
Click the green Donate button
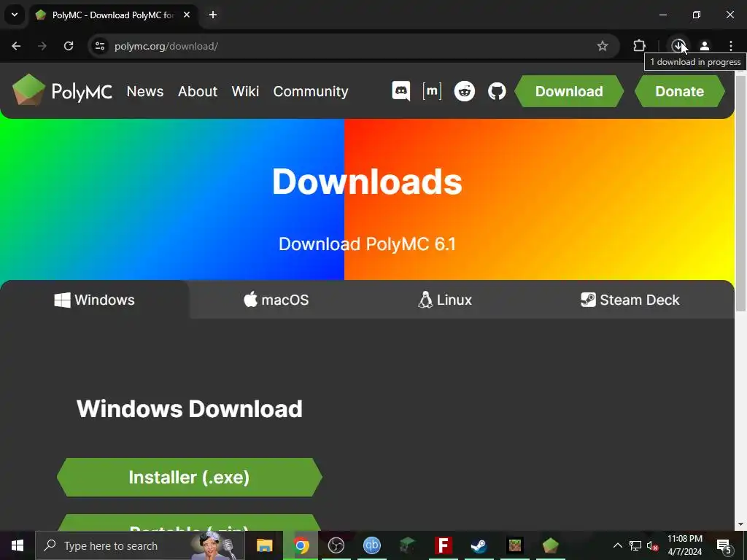[680, 91]
